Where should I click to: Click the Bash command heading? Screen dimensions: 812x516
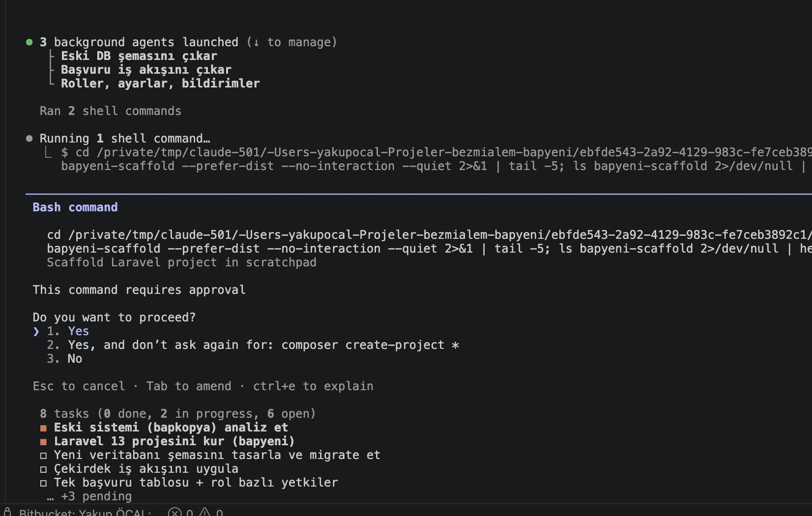click(x=75, y=207)
